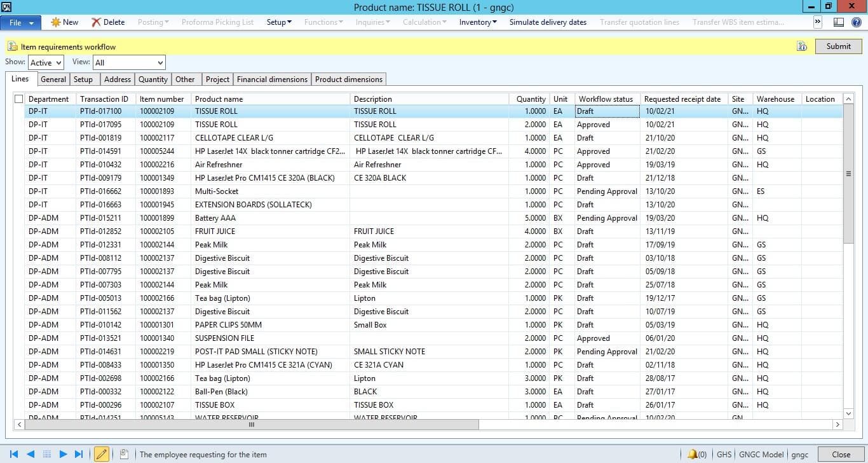Image resolution: width=868 pixels, height=463 pixels.
Task: Jump to the last record
Action: coord(79,454)
